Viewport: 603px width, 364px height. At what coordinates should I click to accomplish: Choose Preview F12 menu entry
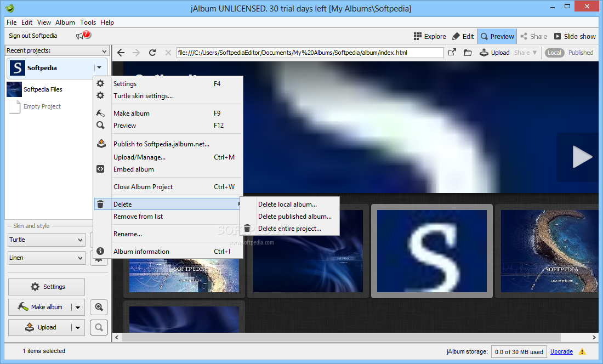pyautogui.click(x=168, y=126)
